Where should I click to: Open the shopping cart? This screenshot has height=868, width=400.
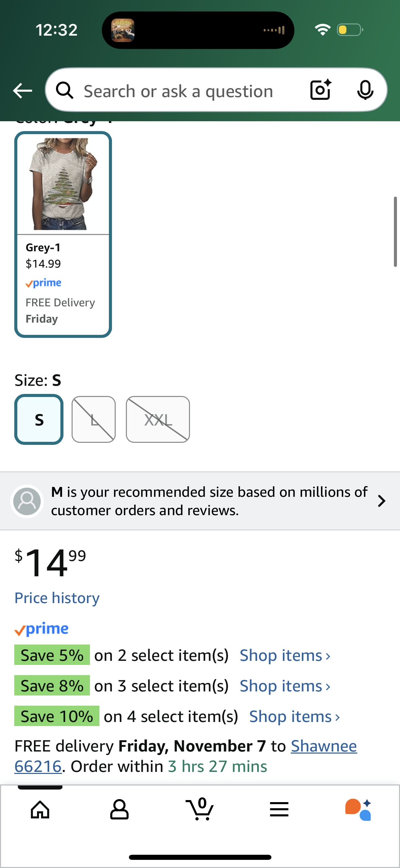(200, 810)
